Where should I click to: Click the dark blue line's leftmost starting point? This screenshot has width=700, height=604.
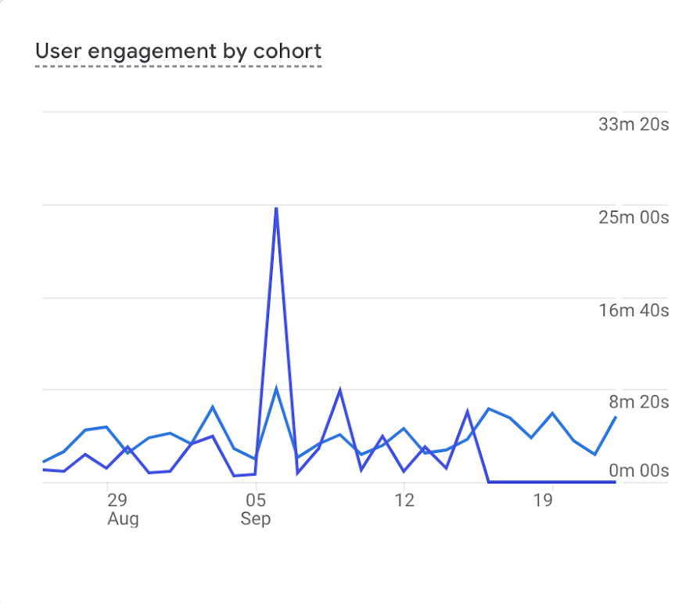(43, 469)
